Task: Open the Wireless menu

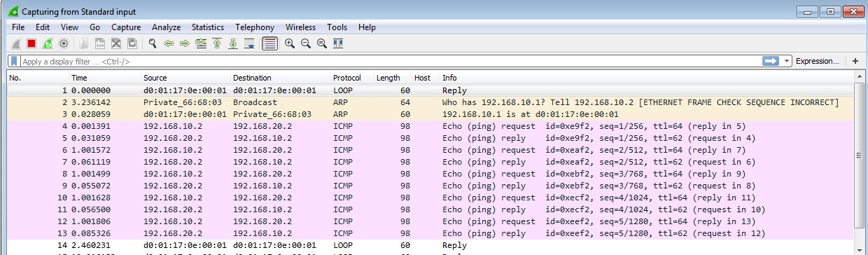Action: [301, 27]
